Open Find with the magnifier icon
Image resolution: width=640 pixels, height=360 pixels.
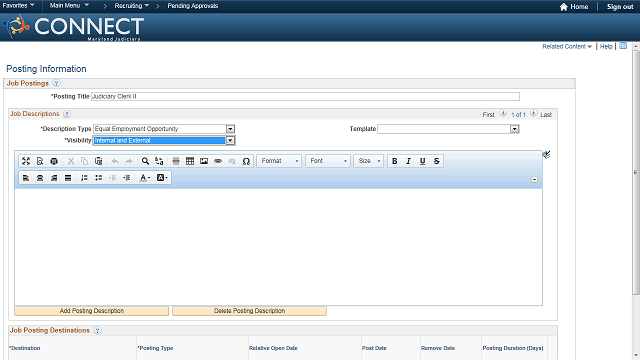tap(145, 161)
